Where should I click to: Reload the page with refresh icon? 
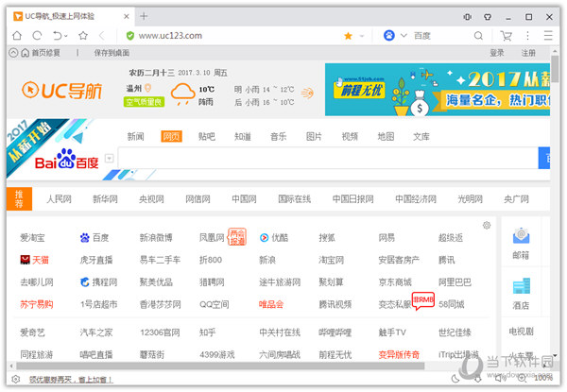point(37,36)
